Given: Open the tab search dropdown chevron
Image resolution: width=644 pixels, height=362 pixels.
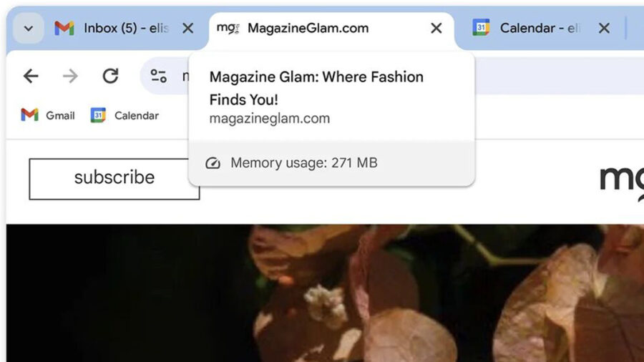Looking at the screenshot, I should pos(29,29).
